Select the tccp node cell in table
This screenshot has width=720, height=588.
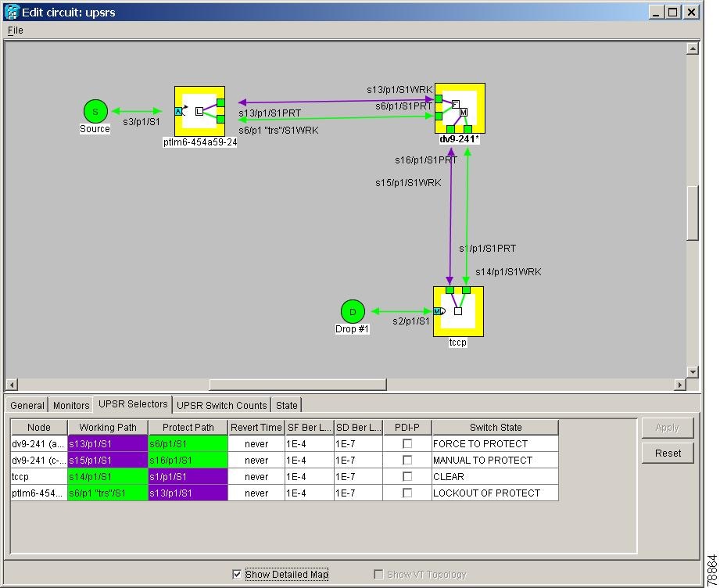click(39, 477)
